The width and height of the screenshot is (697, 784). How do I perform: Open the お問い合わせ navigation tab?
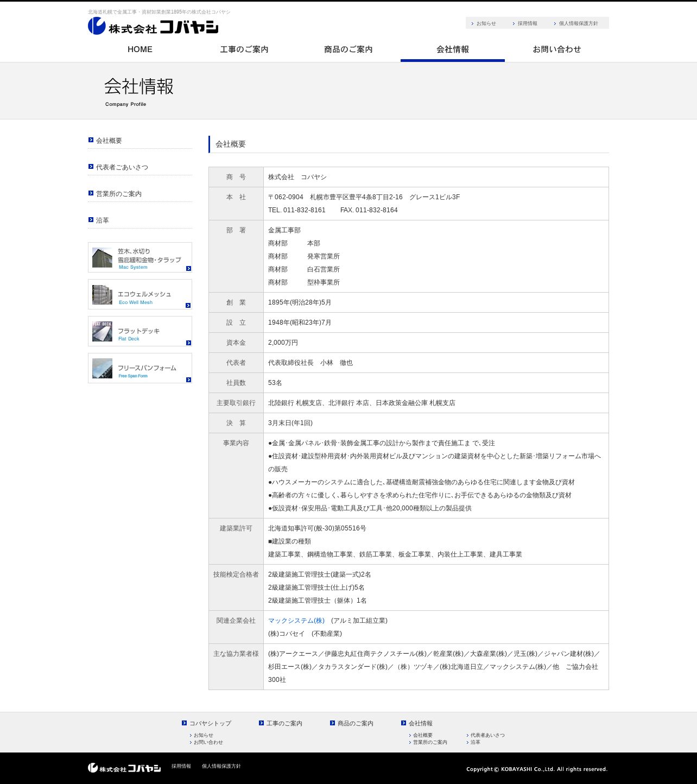coord(557,49)
